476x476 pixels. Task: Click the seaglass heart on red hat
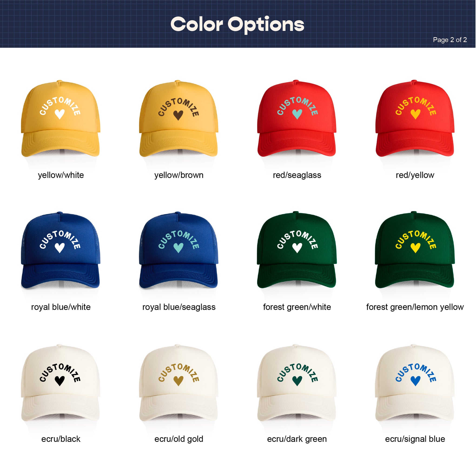click(x=297, y=114)
